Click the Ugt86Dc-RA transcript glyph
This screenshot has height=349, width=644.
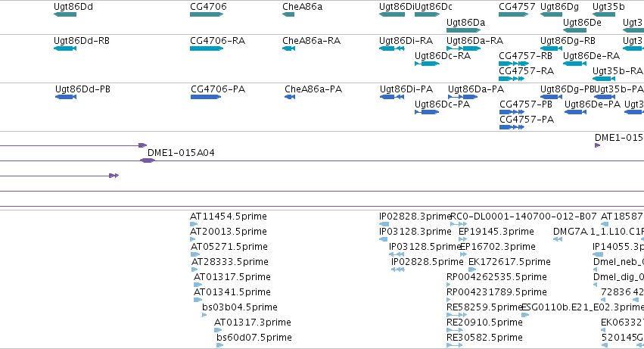(x=427, y=64)
